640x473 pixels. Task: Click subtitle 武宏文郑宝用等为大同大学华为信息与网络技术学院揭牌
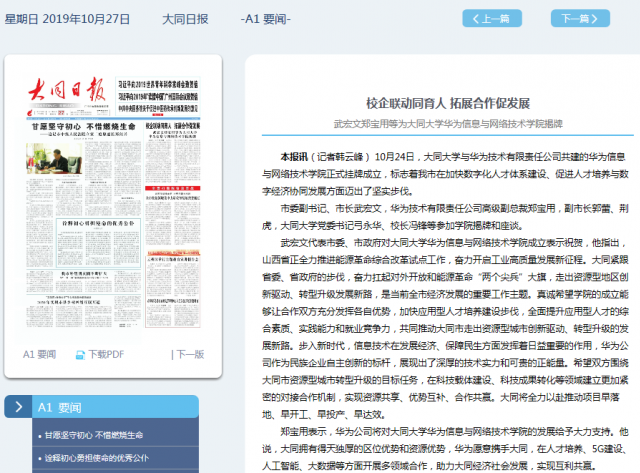(x=448, y=124)
